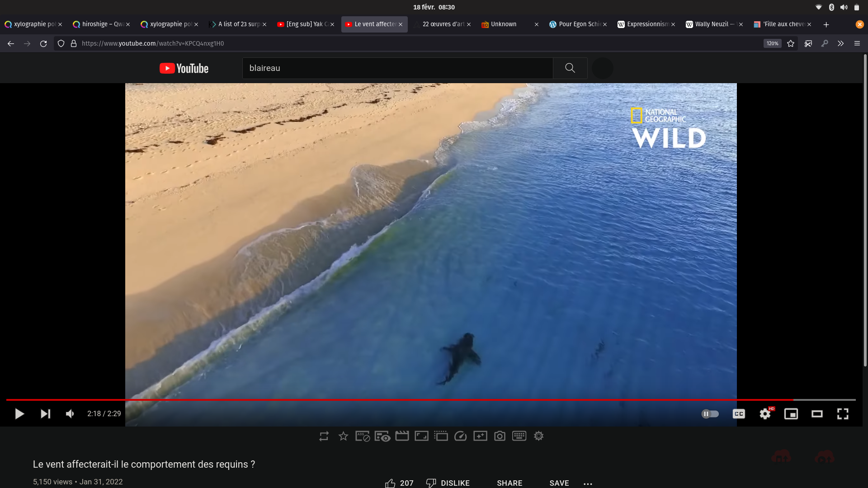
Task: Mute the video with the speaker icon
Action: click(x=70, y=414)
